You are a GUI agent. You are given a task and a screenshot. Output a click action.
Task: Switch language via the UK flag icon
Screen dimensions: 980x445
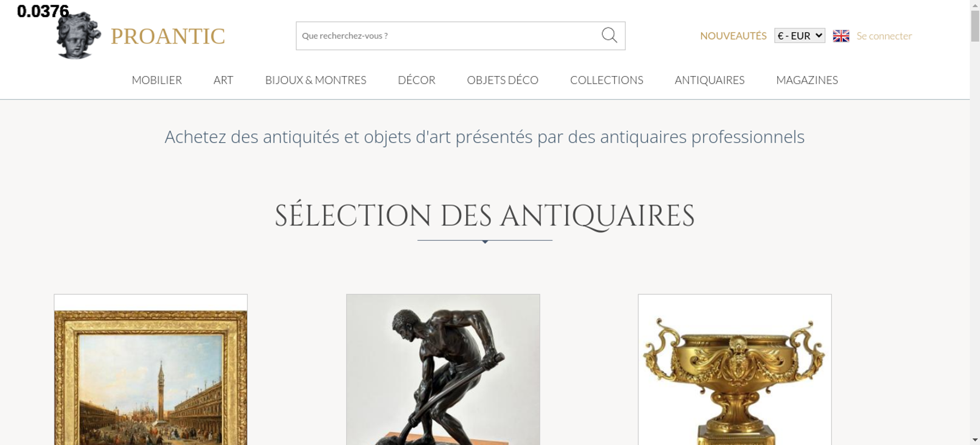[841, 36]
